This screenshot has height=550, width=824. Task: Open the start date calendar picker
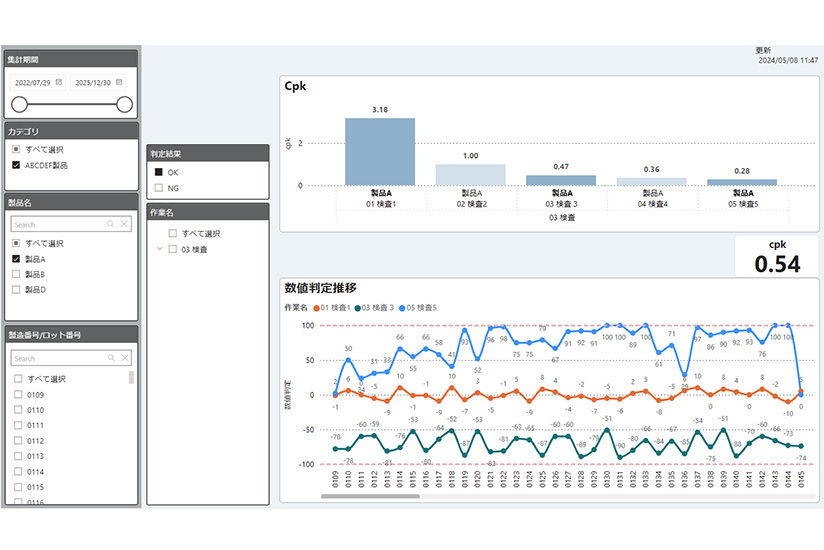(x=60, y=81)
